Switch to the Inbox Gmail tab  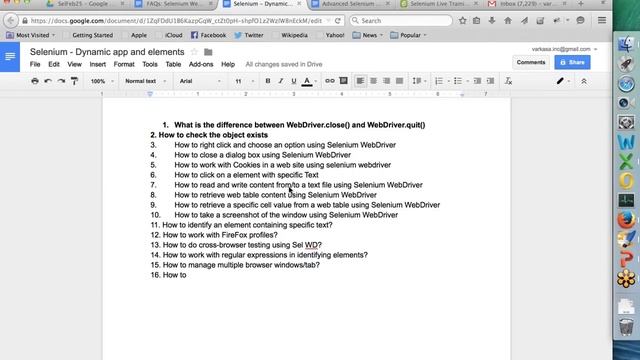(x=528, y=4)
